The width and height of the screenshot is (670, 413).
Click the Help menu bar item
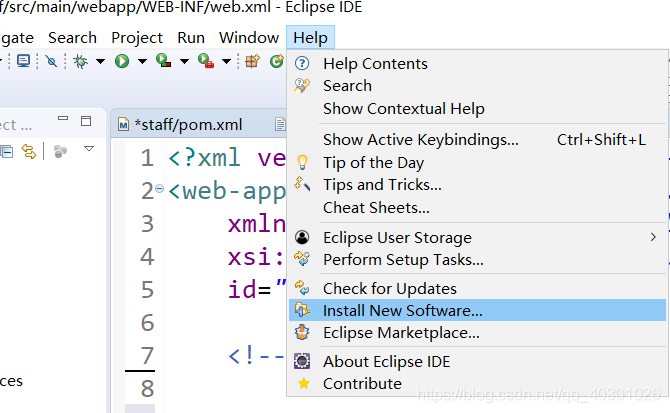pos(310,38)
